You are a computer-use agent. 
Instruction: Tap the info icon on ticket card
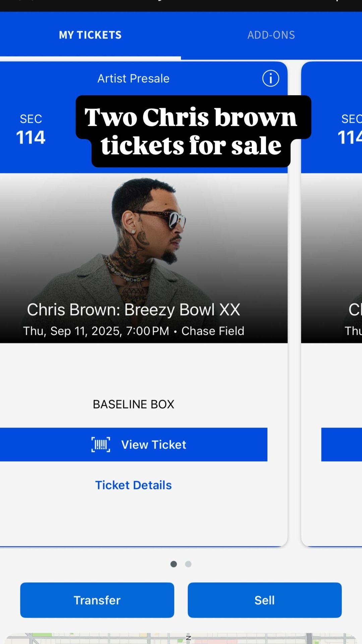point(270,78)
